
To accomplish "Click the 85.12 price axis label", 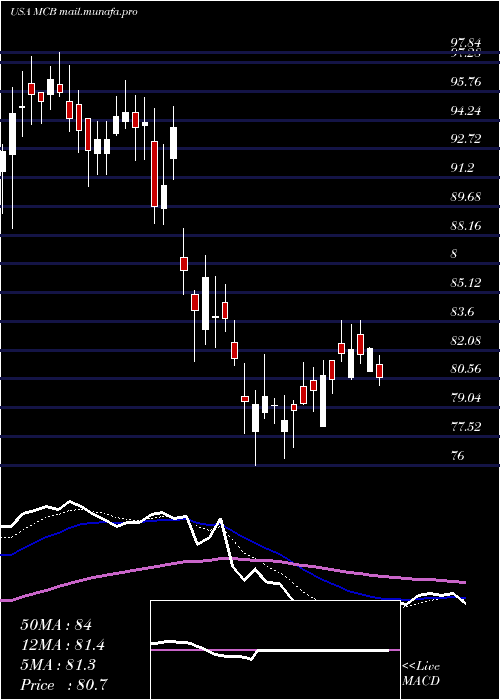I will 466,283.
